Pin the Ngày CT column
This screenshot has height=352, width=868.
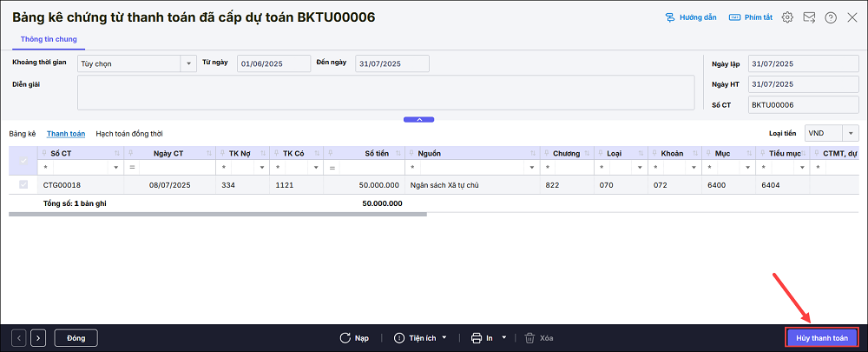pos(131,153)
